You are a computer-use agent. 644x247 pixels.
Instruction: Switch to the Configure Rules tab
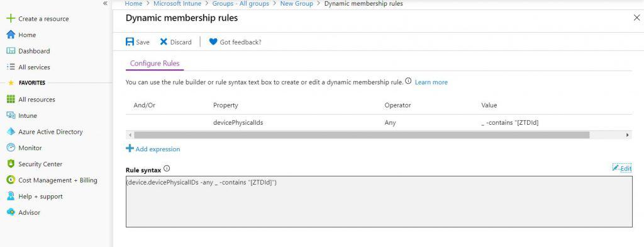point(155,64)
